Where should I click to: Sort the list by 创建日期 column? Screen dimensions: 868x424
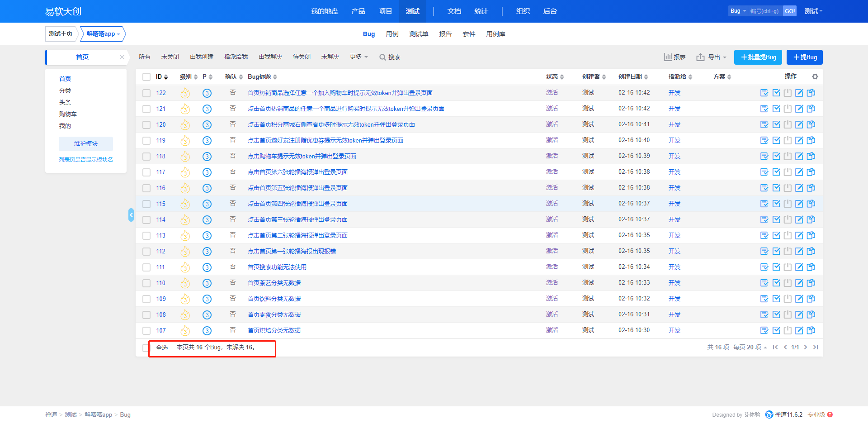(x=633, y=76)
